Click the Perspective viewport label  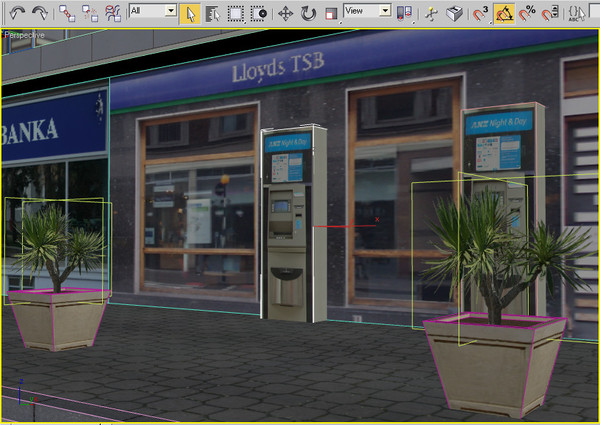pyautogui.click(x=24, y=35)
